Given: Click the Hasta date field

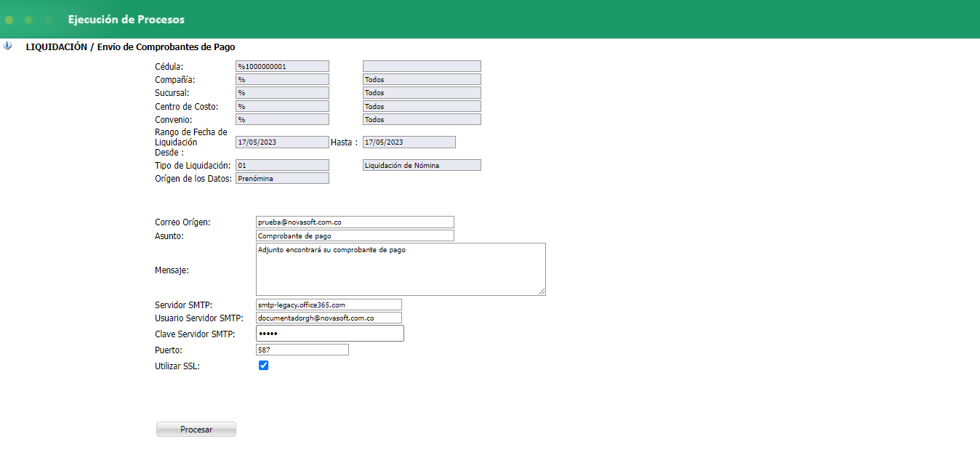Looking at the screenshot, I should pos(409,142).
